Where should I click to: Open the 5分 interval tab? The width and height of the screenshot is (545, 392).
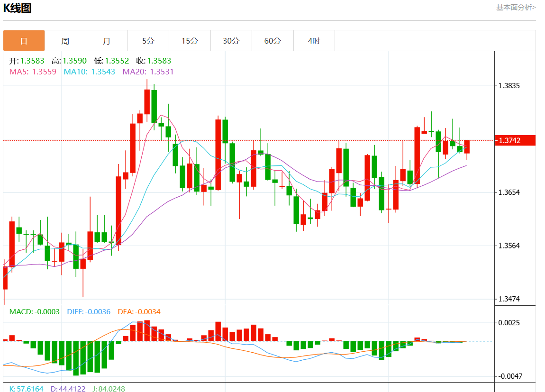pyautogui.click(x=148, y=41)
